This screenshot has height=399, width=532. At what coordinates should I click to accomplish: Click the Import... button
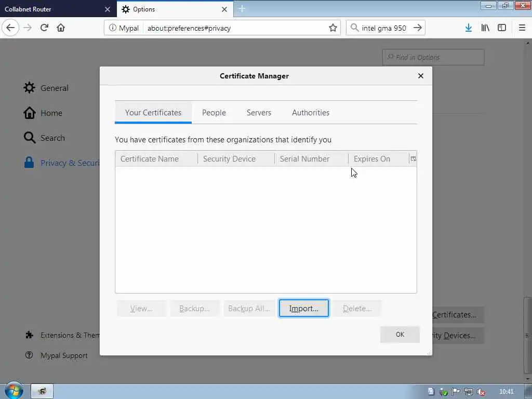click(x=303, y=309)
